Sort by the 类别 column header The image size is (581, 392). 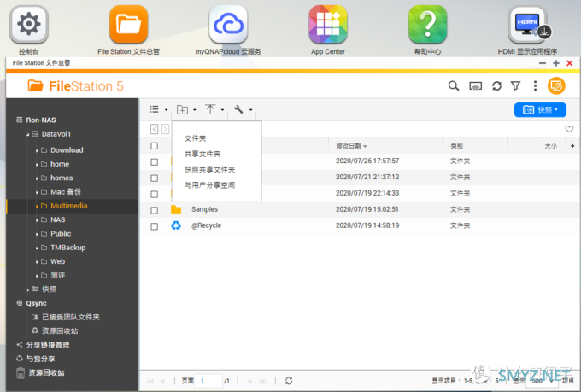tap(456, 146)
